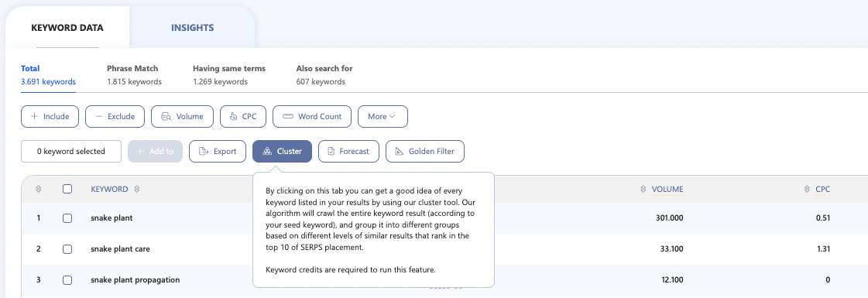Image resolution: width=868 pixels, height=298 pixels.
Task: Click the Cluster grouped-dots icon
Action: 267,152
